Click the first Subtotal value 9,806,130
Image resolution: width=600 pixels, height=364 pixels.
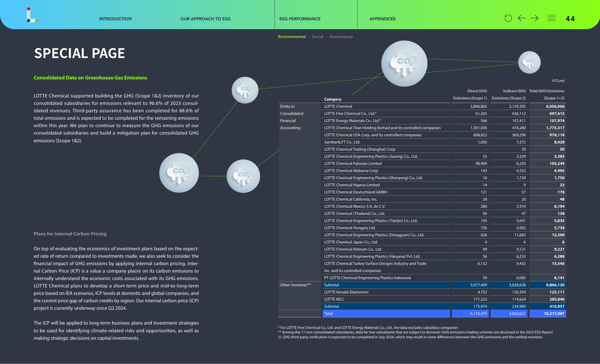pyautogui.click(x=555, y=285)
